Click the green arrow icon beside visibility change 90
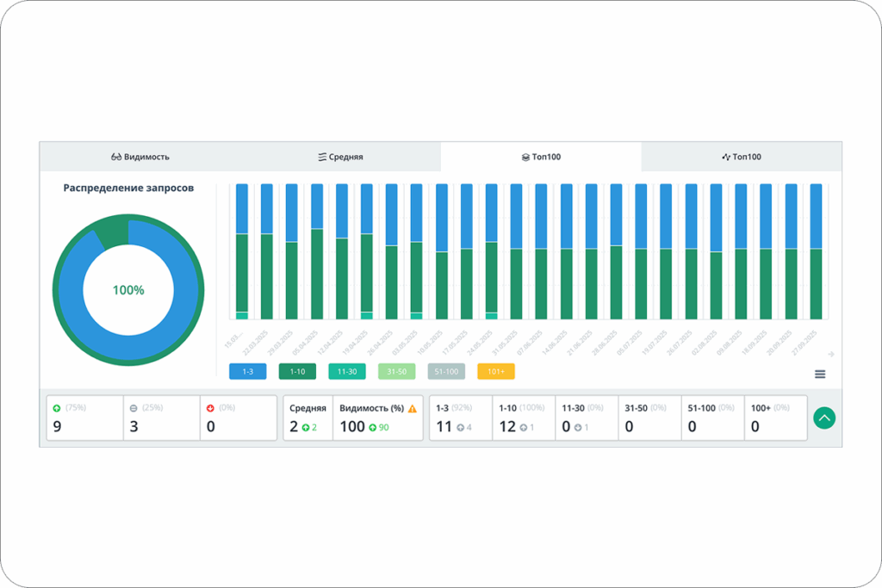This screenshot has height=588, width=882. 372,427
